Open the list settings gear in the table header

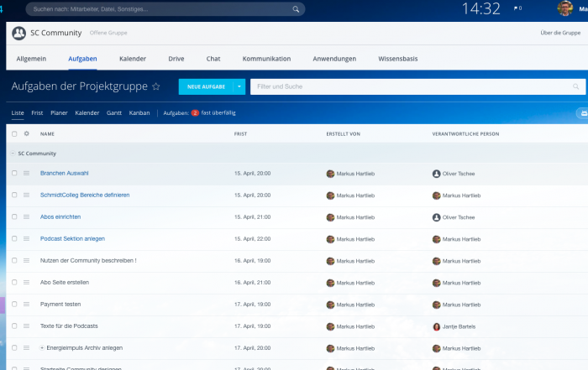pyautogui.click(x=26, y=133)
